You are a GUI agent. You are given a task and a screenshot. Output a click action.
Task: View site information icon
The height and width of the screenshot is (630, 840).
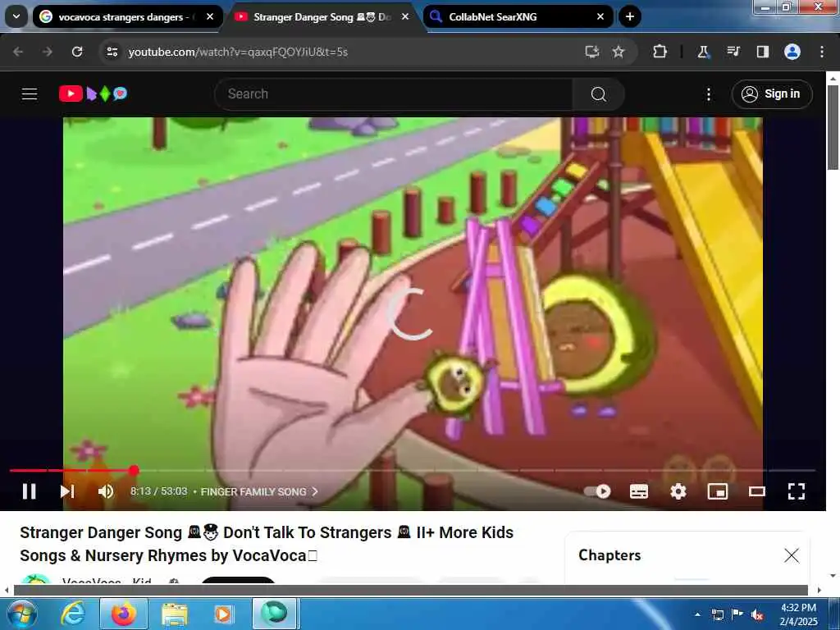coord(112,52)
